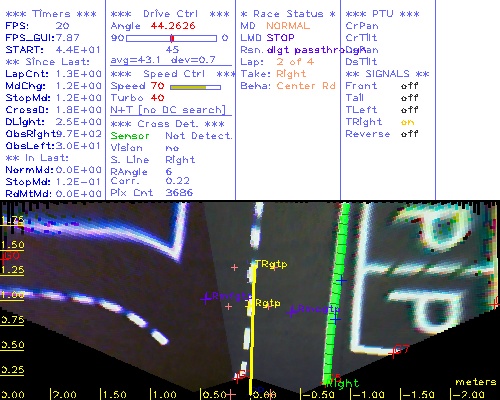Image resolution: width=500 pixels, height=400 pixels.
Task: Click the Pix Cnt 3686 value
Action: (179, 193)
